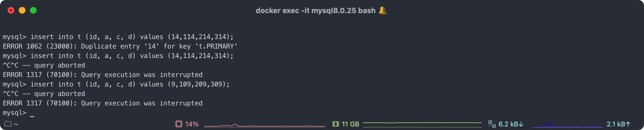Click the first Query execution was interrupted line
Screen dimensions: 644x130
click(103, 75)
